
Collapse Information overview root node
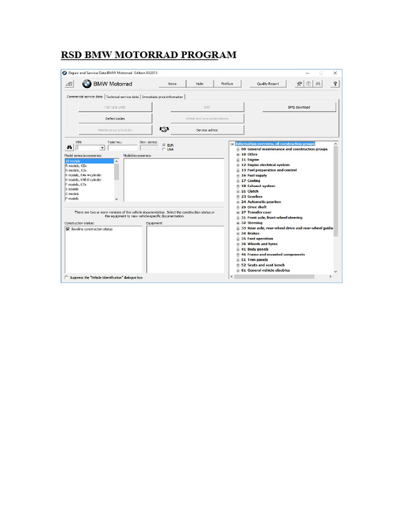[x=232, y=144]
